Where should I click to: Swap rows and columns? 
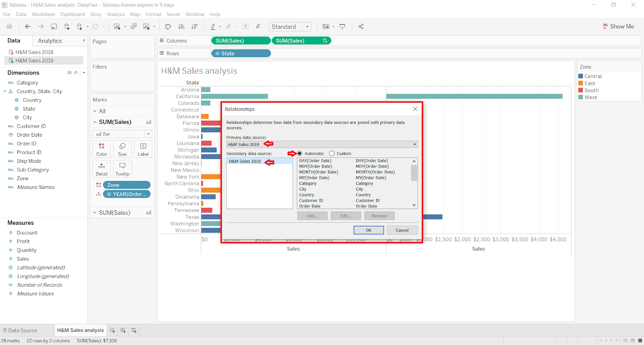tap(168, 27)
